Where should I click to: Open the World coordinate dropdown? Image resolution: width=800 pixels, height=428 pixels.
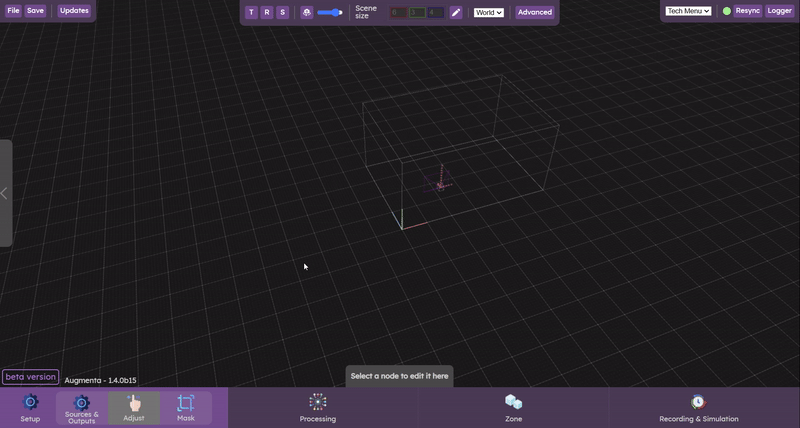coord(489,12)
